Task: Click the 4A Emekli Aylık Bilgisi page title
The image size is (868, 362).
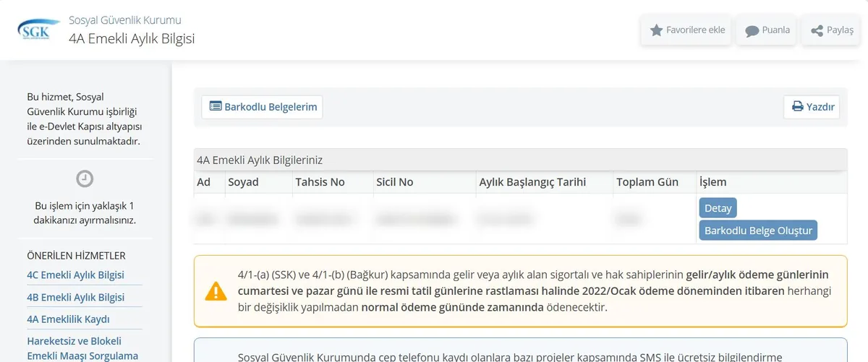Action: pyautogui.click(x=132, y=38)
